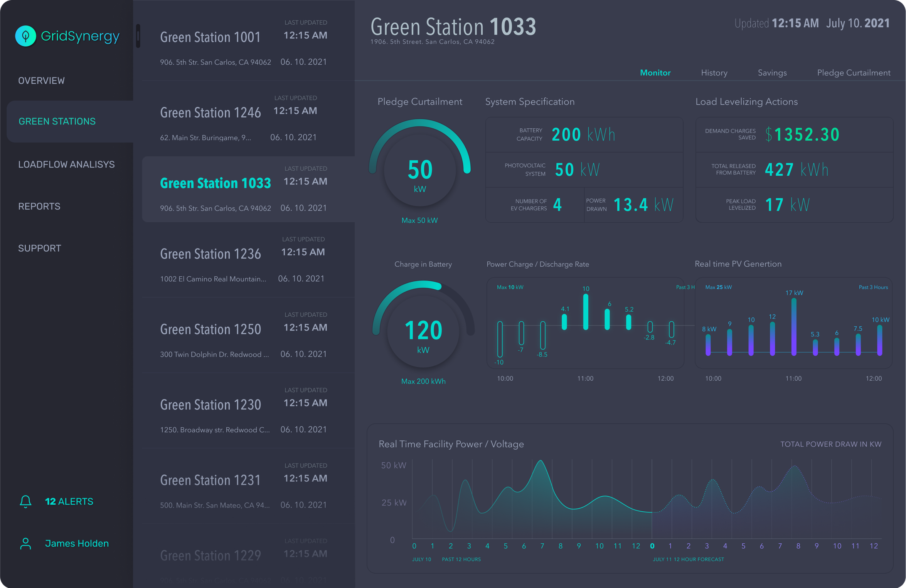Open the 12 Alerts link
906x588 pixels.
coord(69,501)
